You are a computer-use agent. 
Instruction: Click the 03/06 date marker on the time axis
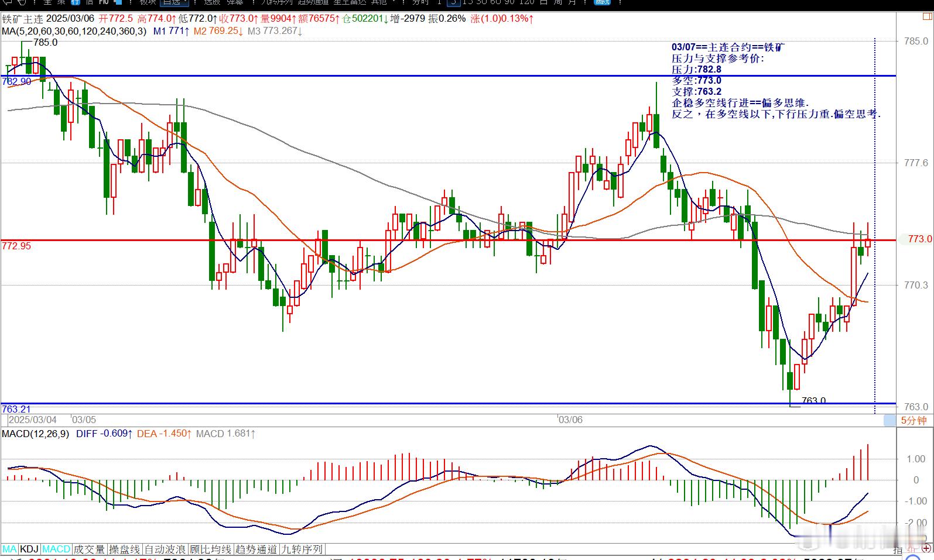click(570, 420)
